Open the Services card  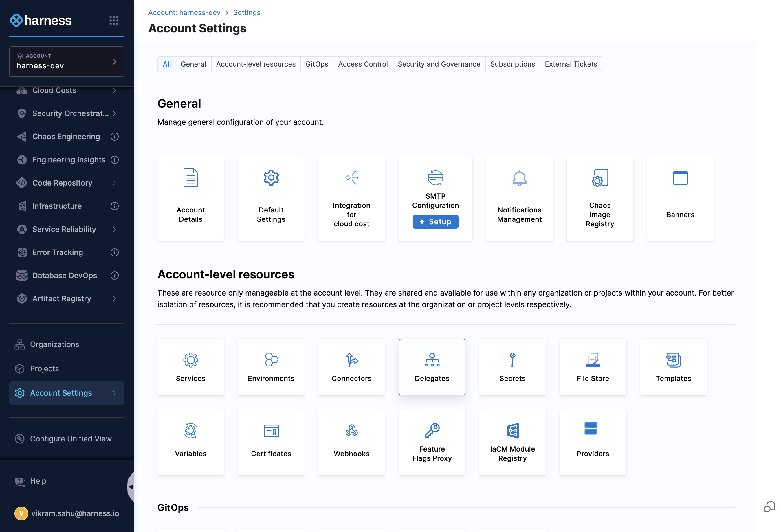coord(190,367)
